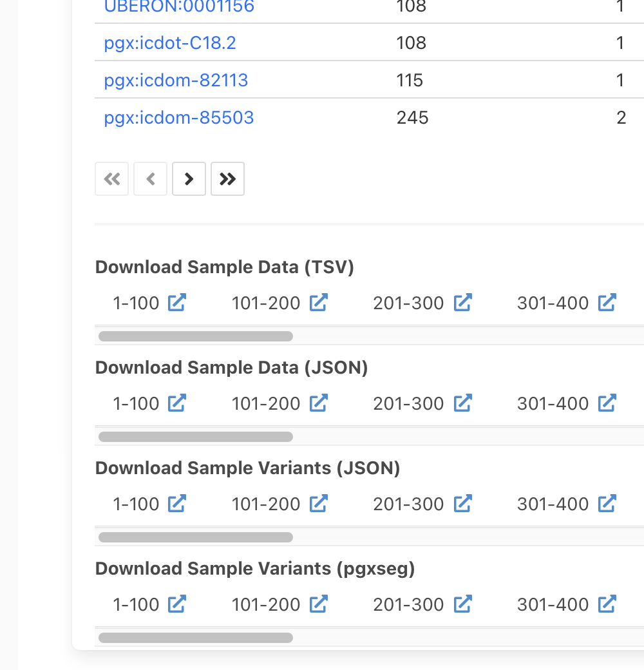Open JSON sample data 201-300 external link icon

[x=463, y=403]
